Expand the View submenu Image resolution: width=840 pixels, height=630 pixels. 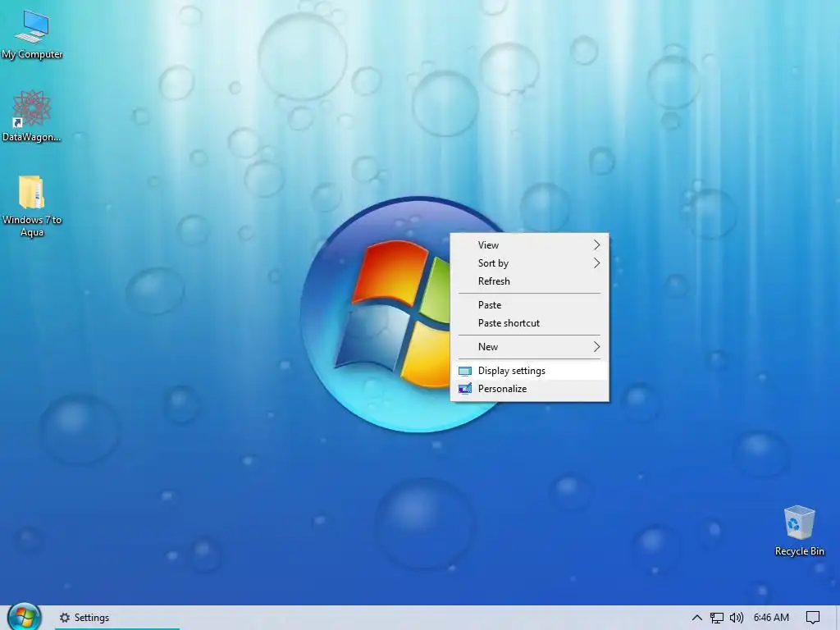tap(529, 244)
